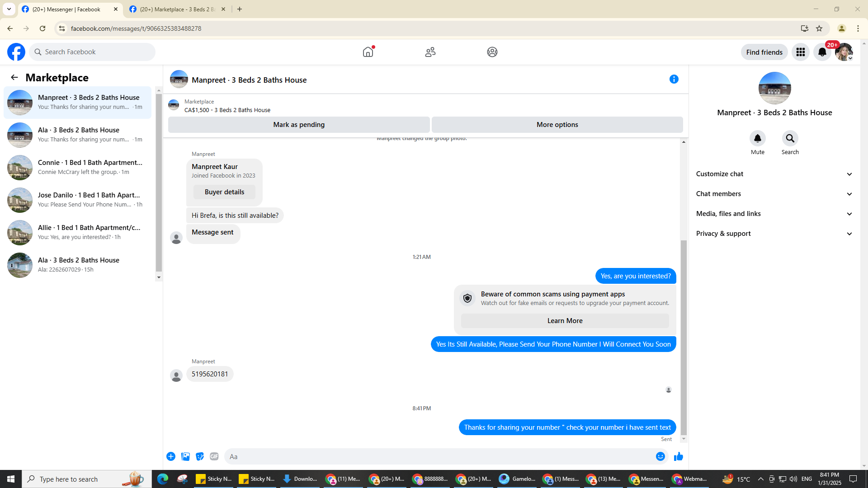Open Jose Danilo 1 Bed 1 Bath chat
This screenshot has width=868, height=488.
[x=78, y=200]
